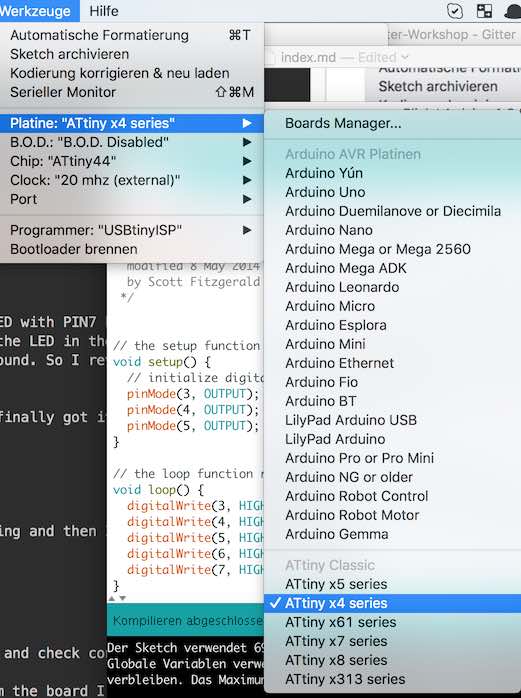
Task: Expand the Platine submenu arrow
Action: tap(247, 123)
